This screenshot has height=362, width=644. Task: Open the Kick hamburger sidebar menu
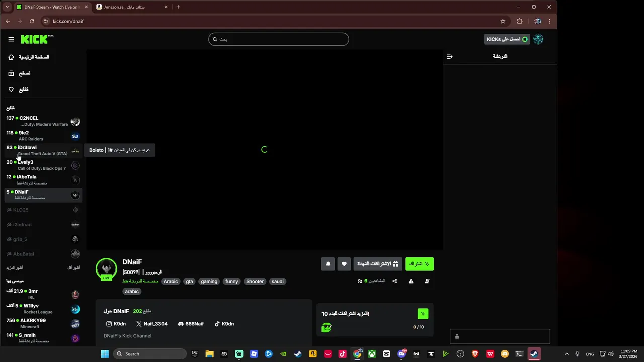(11, 39)
